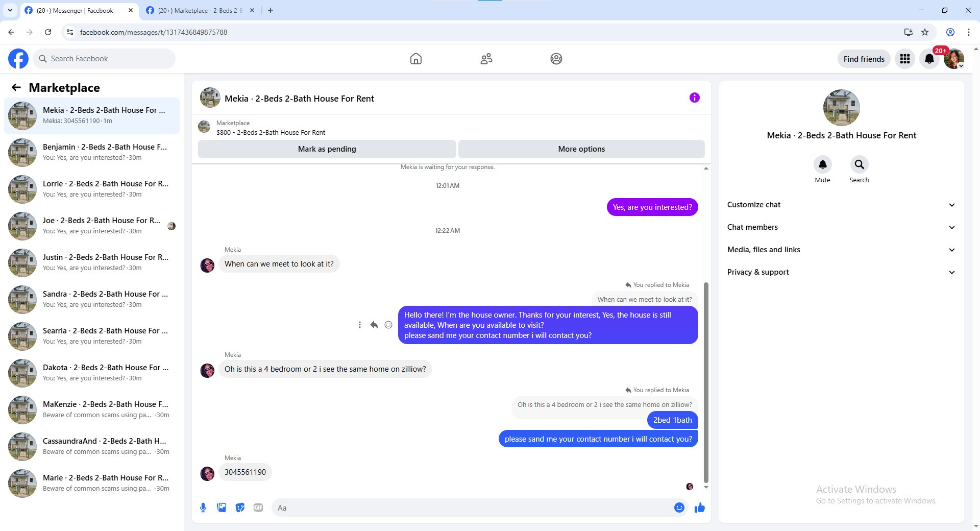Image resolution: width=980 pixels, height=531 pixels.
Task: Search in conversation magnifier icon
Action: (x=860, y=164)
